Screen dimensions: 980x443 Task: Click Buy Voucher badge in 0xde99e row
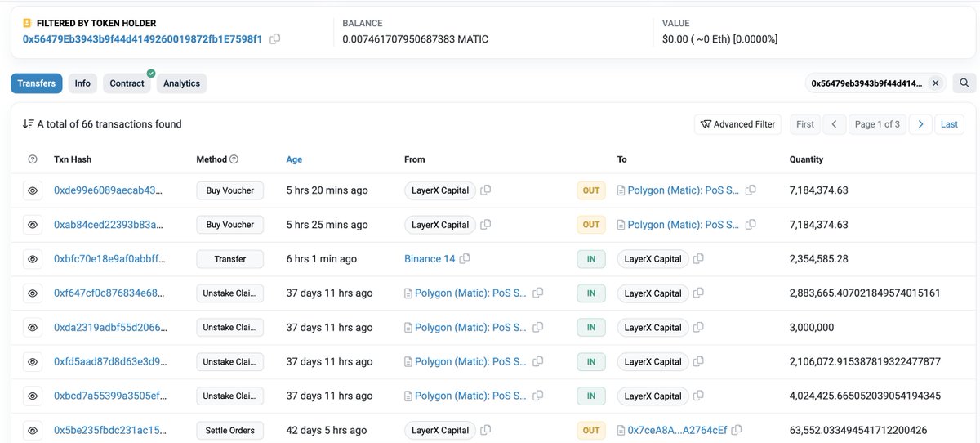click(230, 190)
